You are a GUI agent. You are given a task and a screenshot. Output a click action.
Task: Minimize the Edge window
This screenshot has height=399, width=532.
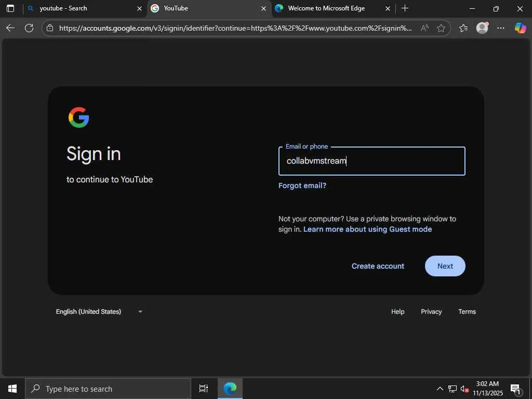[472, 9]
